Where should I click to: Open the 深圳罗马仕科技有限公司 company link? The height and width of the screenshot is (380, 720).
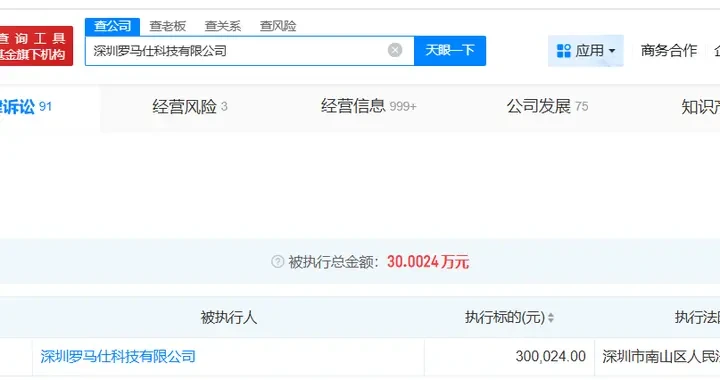click(118, 357)
